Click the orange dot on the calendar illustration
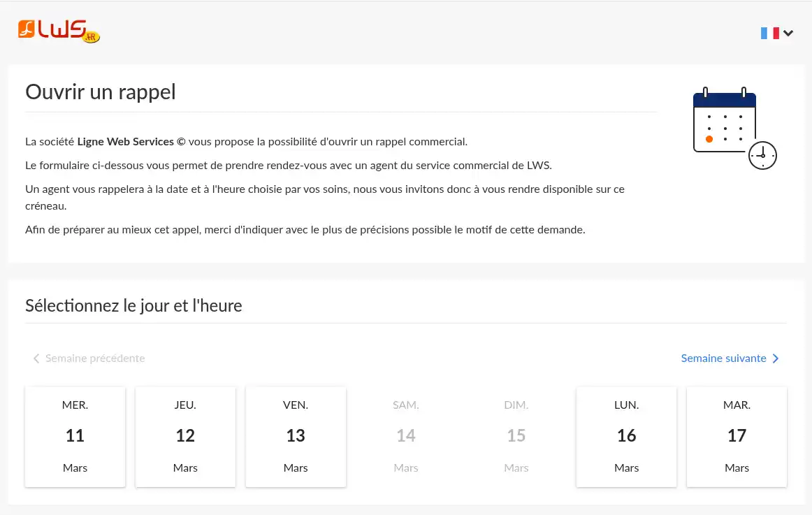812x515 pixels. (x=708, y=139)
